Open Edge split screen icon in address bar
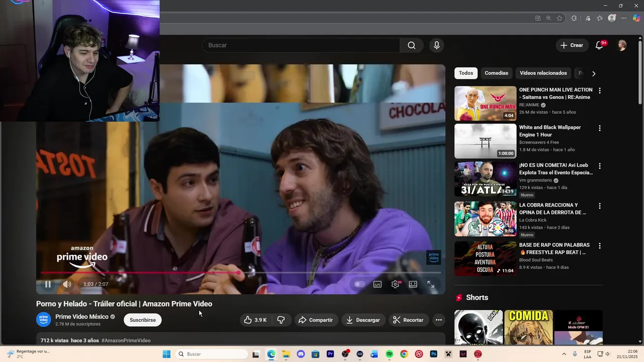 (x=538, y=18)
